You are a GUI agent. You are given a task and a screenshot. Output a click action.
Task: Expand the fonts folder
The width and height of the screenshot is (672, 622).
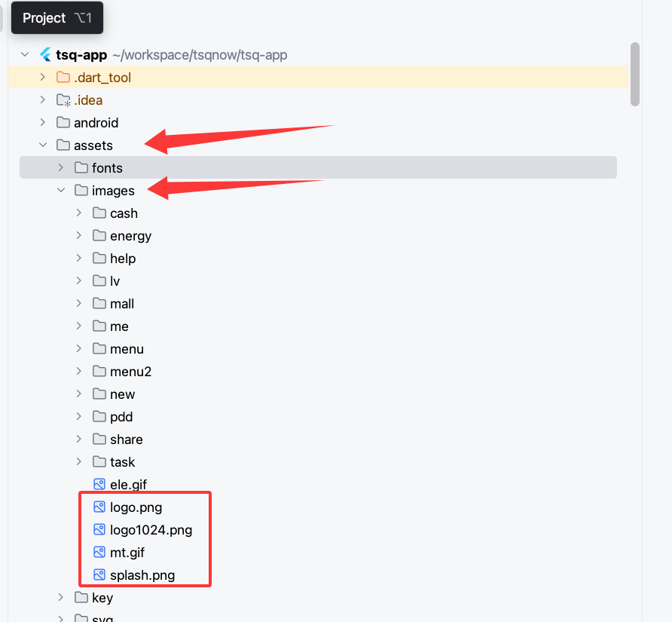(x=61, y=168)
